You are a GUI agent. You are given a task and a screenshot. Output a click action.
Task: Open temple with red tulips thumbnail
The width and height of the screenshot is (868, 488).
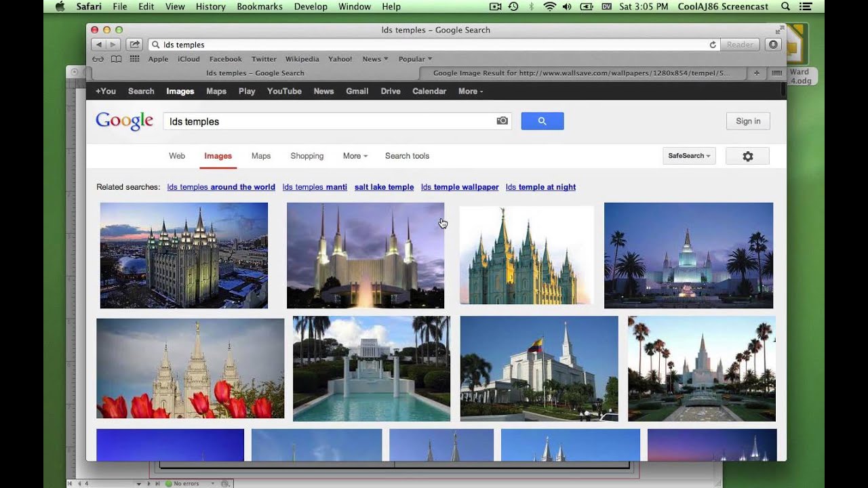coord(190,368)
